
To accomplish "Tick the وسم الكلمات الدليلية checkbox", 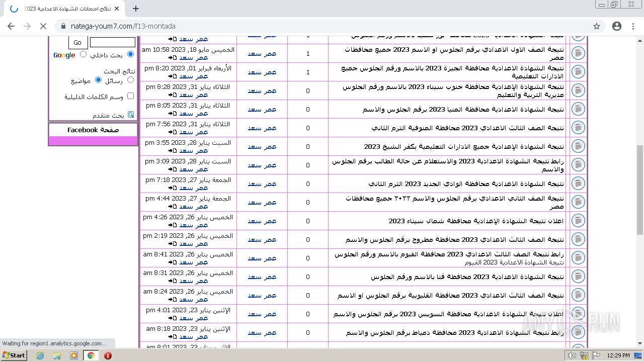I will (131, 96).
